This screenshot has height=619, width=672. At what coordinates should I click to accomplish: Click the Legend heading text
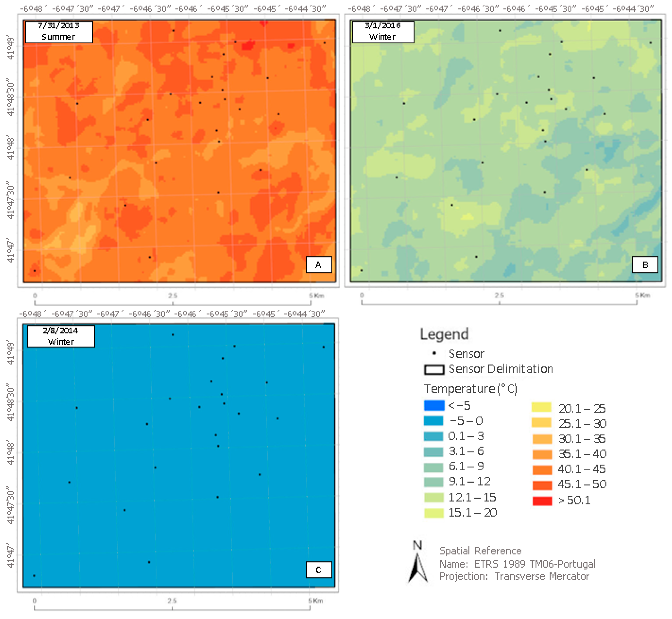pyautogui.click(x=444, y=334)
